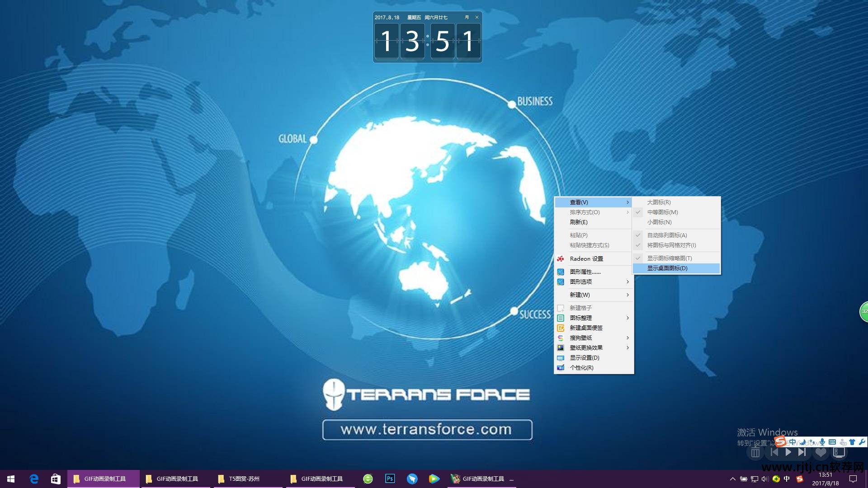868x488 pixels.
Task: Toggle 将图标与网格对齐(I) align to grid
Action: tap(676, 245)
